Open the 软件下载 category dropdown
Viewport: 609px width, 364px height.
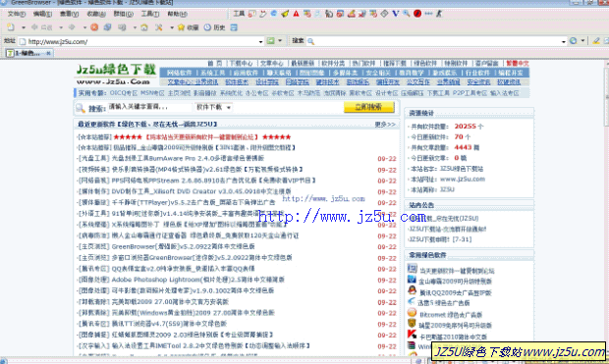[x=213, y=107]
